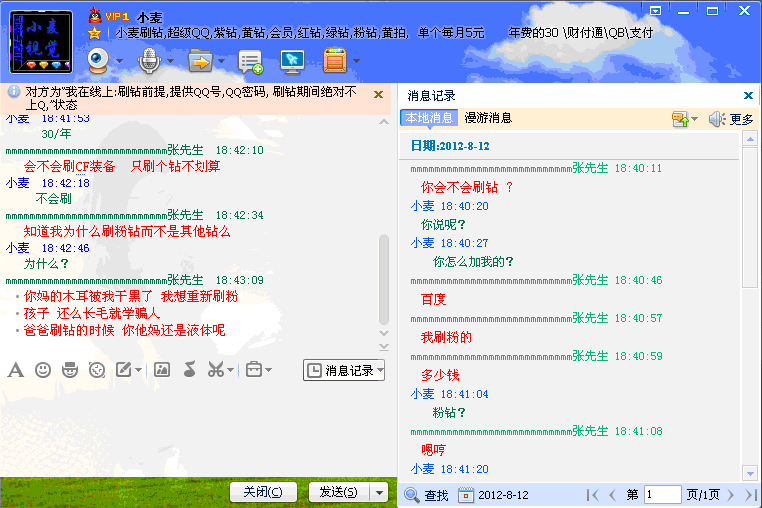Expand the handwriting input dropdown arrow

(x=139, y=370)
